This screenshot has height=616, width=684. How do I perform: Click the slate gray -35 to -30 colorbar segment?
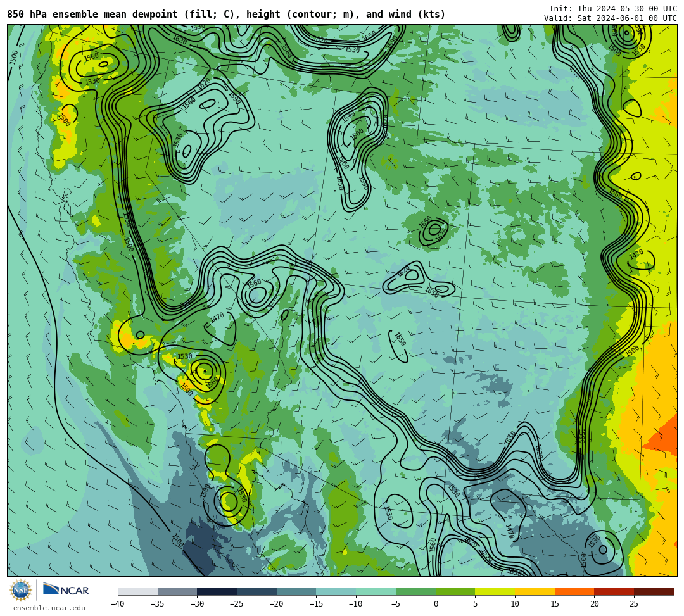(x=177, y=591)
